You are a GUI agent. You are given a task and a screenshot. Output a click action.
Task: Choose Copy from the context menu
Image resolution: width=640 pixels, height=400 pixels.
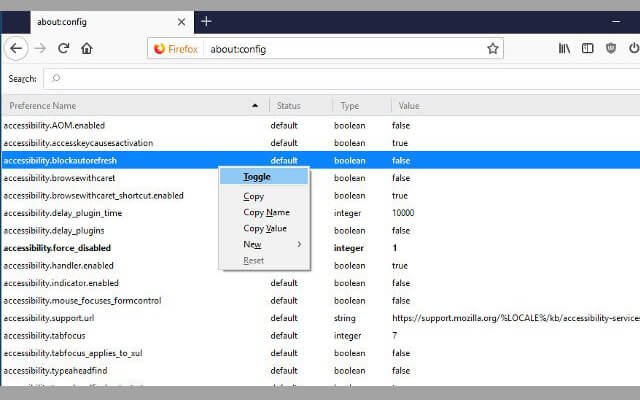[264, 196]
